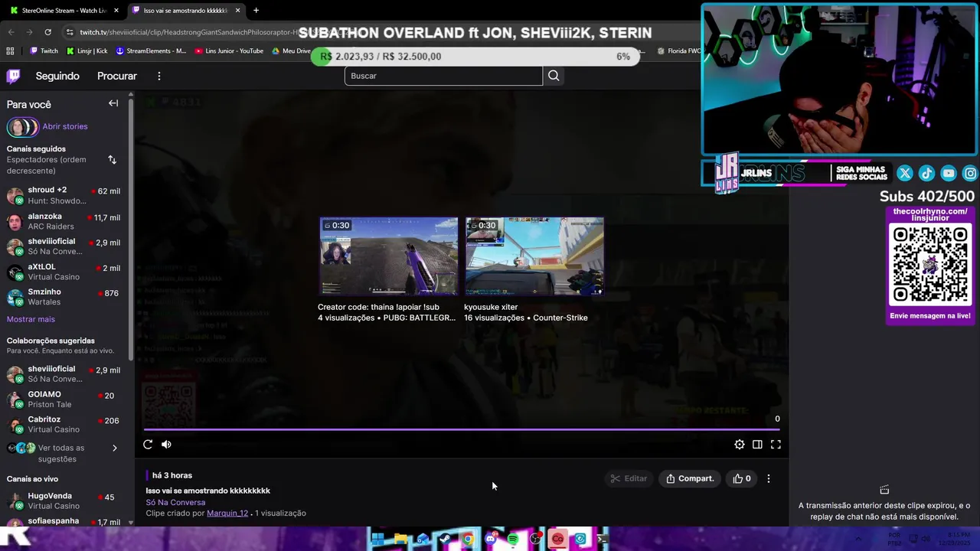Replay the clip
Viewport: 980px width, 551px height.
pyautogui.click(x=148, y=445)
